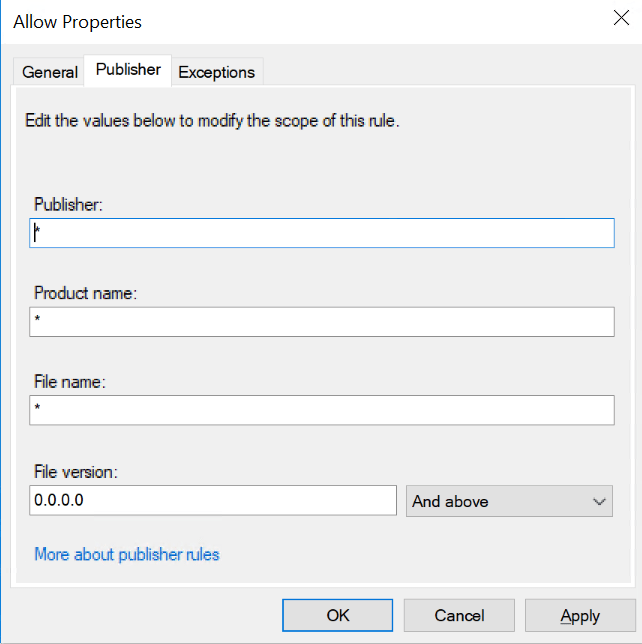The height and width of the screenshot is (644, 642).
Task: Click the 'File name:' label
Action: click(70, 382)
